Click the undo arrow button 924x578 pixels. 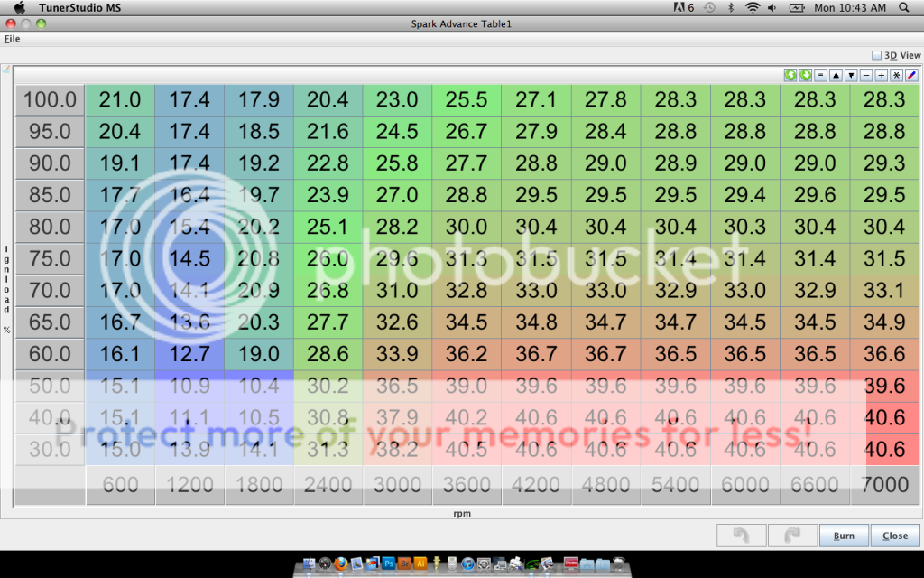point(741,536)
